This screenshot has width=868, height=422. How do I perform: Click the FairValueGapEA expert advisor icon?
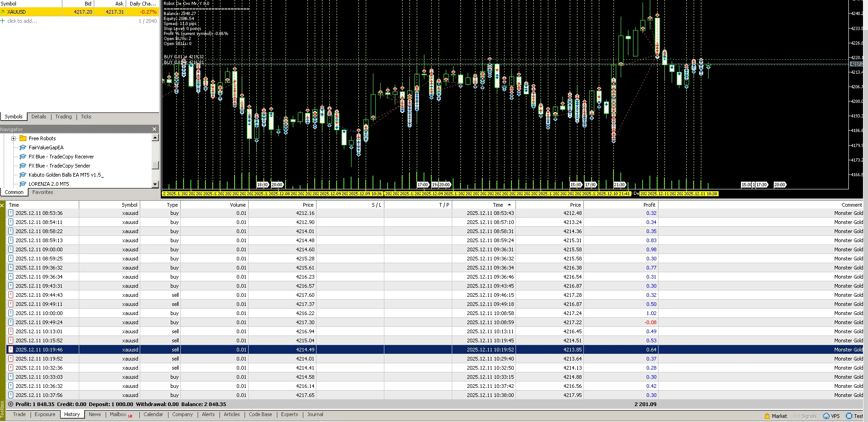[23, 147]
